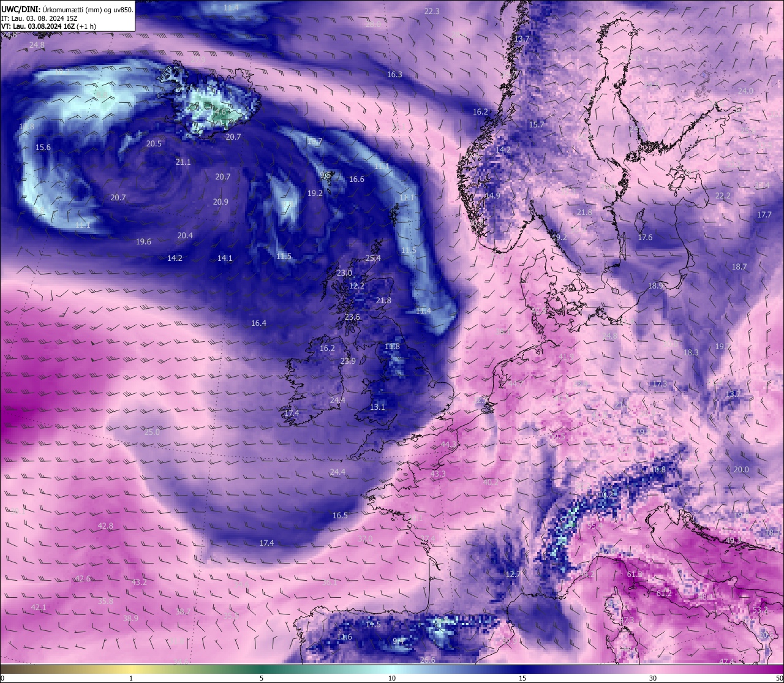Click the map value 40.2
The width and height of the screenshot is (784, 683).
tap(491, 483)
